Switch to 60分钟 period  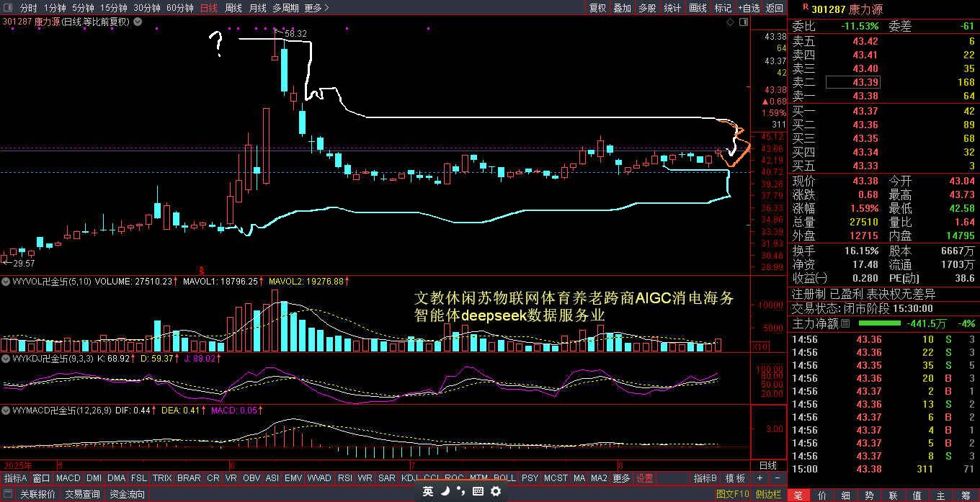click(x=180, y=8)
